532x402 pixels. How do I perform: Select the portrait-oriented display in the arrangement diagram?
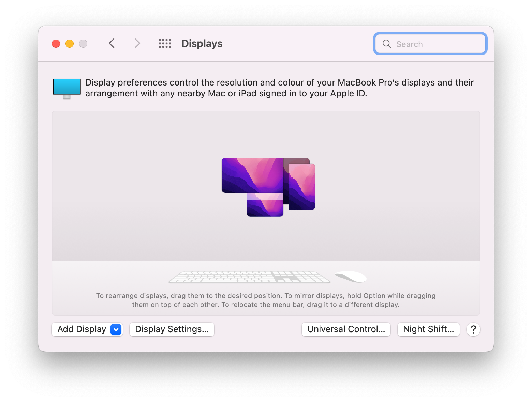301,187
